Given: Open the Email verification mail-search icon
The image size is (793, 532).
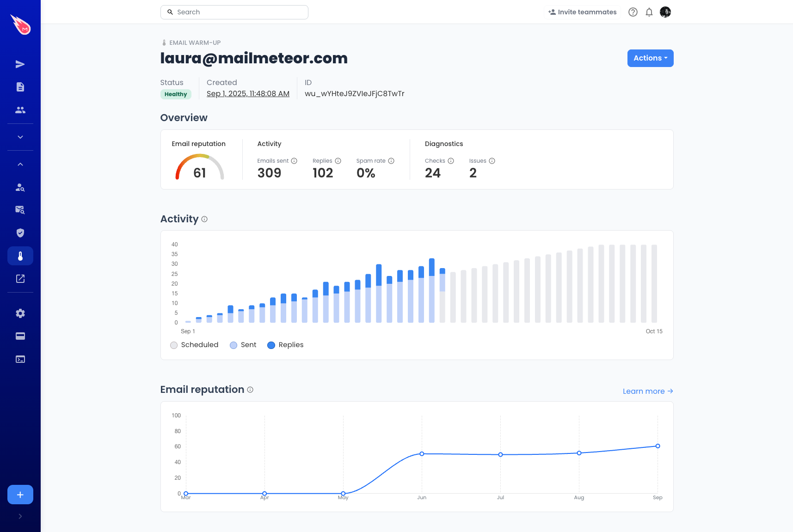Looking at the screenshot, I should coord(20,210).
